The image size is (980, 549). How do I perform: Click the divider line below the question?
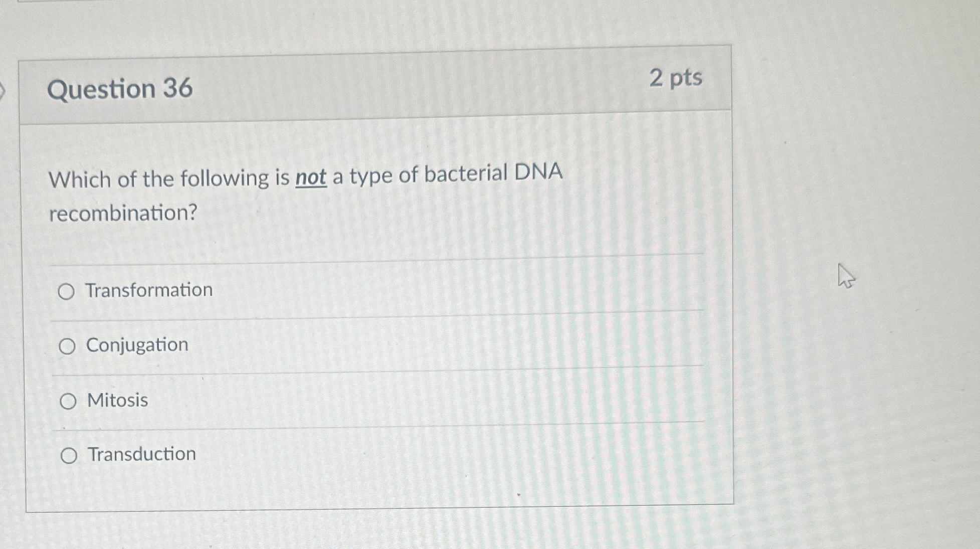[376, 259]
